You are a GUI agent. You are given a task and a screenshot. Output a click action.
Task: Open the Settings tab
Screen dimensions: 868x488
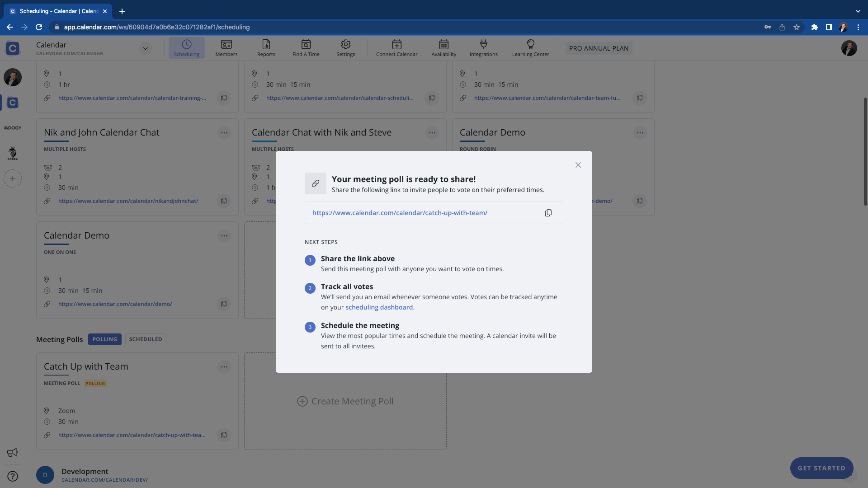[346, 48]
